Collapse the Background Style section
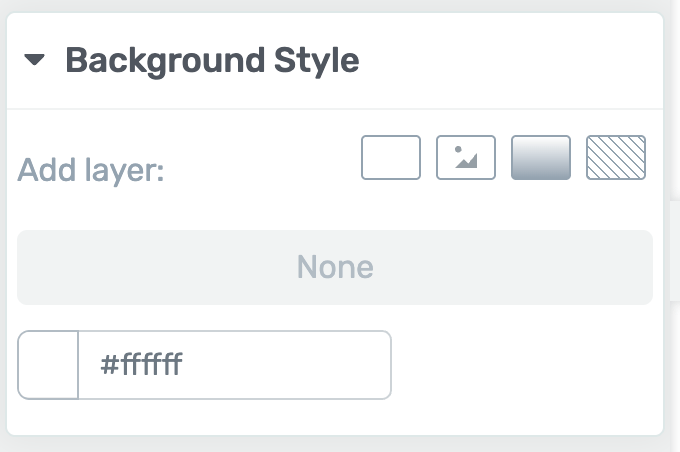Viewport: 680px width, 452px height. (x=34, y=60)
